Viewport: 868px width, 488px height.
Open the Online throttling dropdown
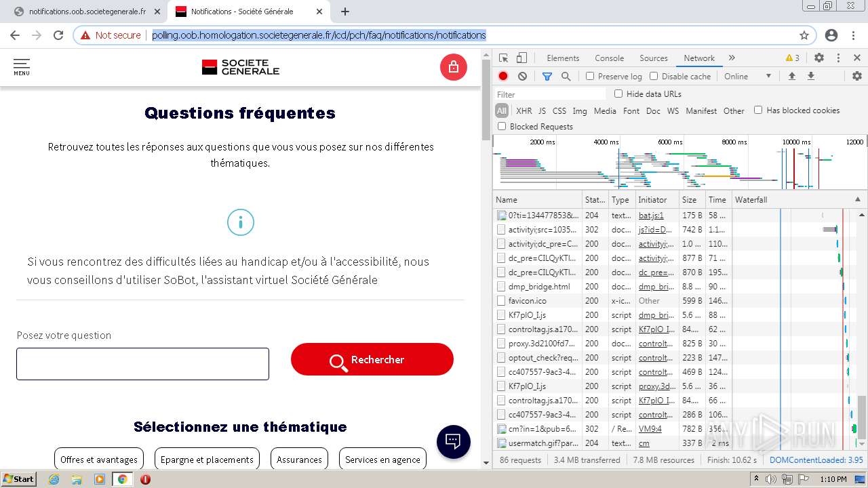click(747, 77)
